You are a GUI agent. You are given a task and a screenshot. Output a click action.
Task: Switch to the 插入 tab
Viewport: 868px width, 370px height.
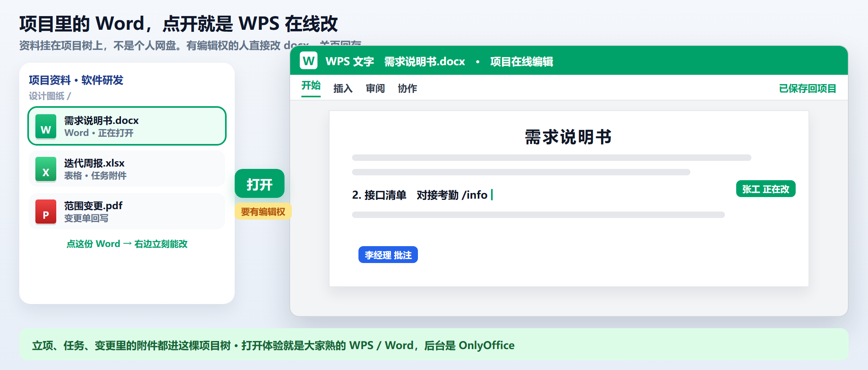point(343,88)
